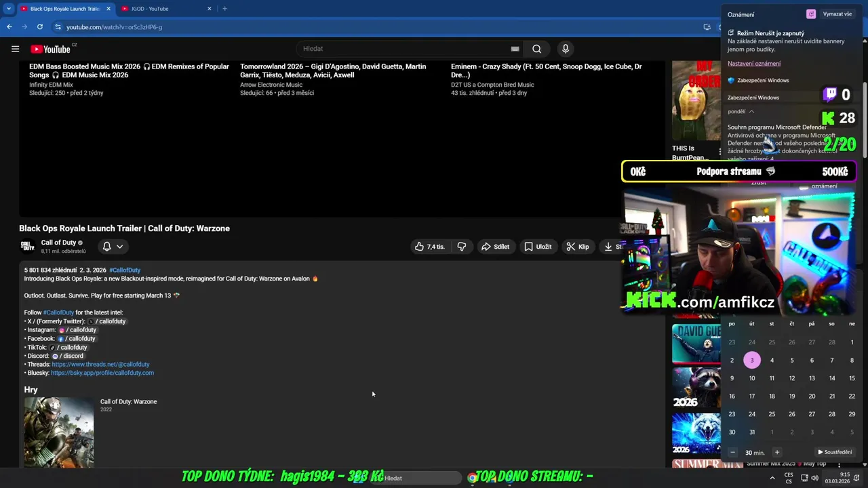Open notification bell dropdown for Call of Duty

[x=113, y=247]
